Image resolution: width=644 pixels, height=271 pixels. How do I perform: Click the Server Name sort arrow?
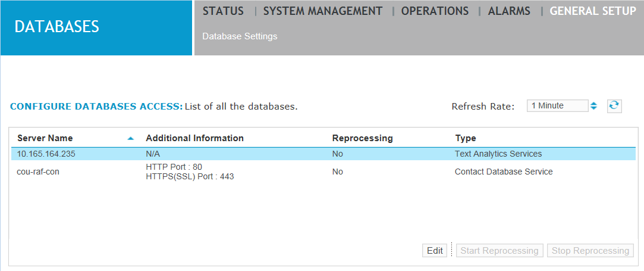131,138
